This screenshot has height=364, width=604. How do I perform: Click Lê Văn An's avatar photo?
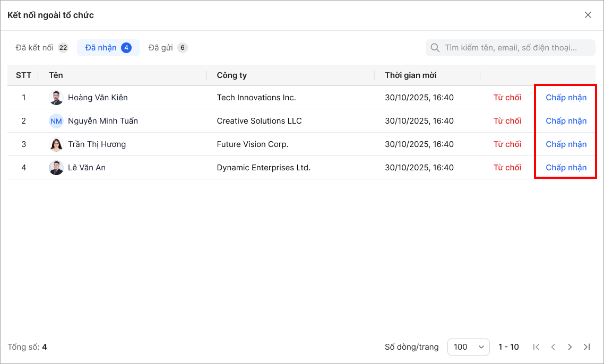click(x=56, y=168)
